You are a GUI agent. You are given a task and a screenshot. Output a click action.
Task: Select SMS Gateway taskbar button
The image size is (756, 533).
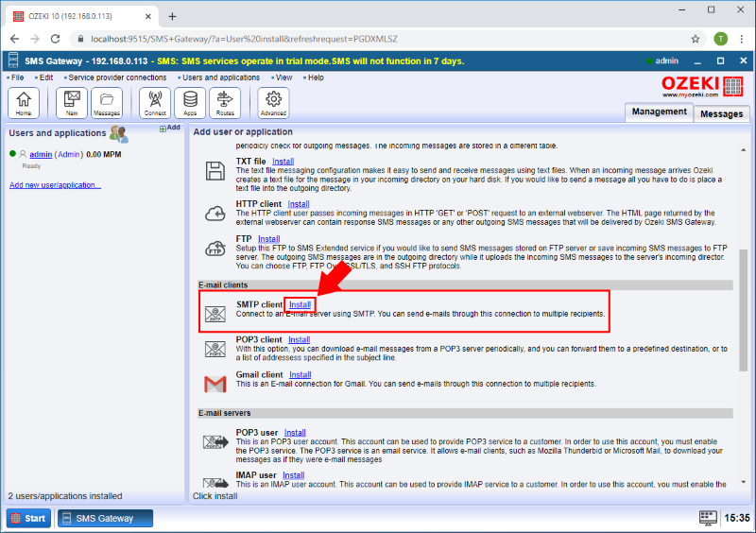click(105, 519)
